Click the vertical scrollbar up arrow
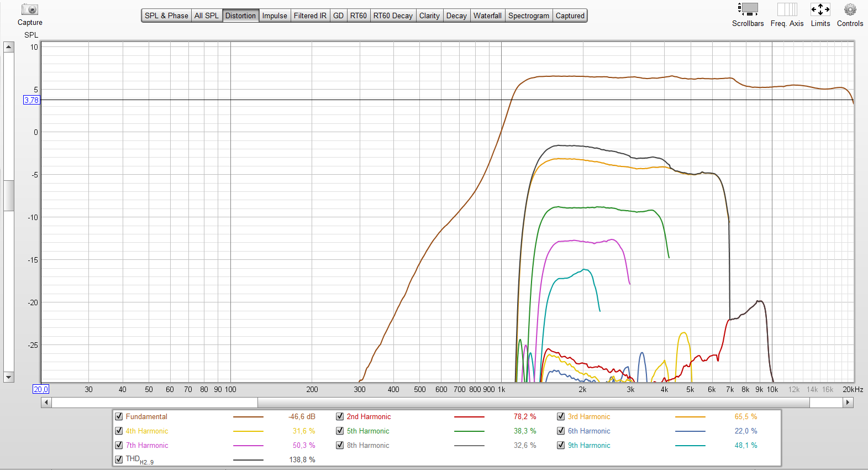 pyautogui.click(x=9, y=47)
